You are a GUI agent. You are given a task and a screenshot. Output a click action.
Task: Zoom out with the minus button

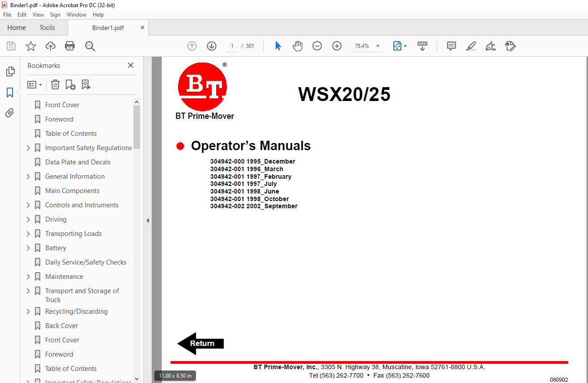pyautogui.click(x=317, y=46)
